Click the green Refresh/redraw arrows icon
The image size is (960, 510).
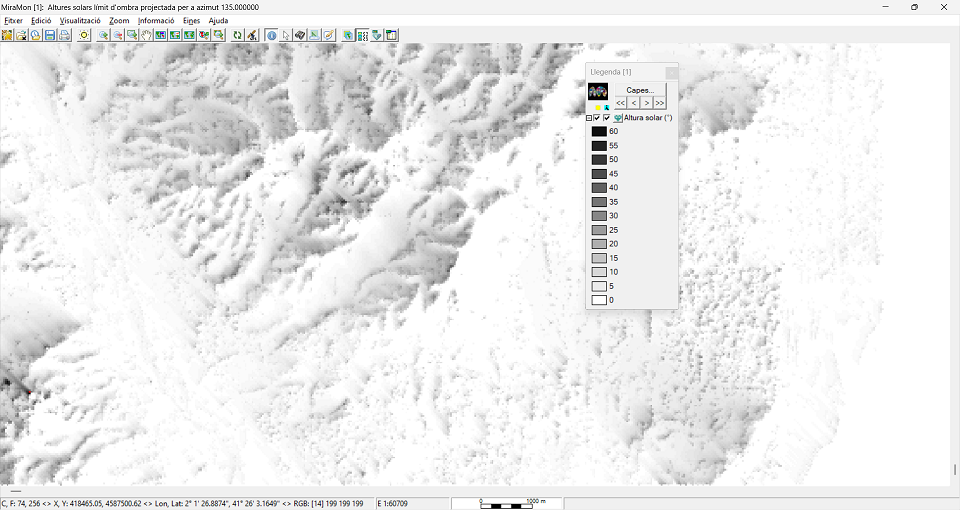point(238,35)
